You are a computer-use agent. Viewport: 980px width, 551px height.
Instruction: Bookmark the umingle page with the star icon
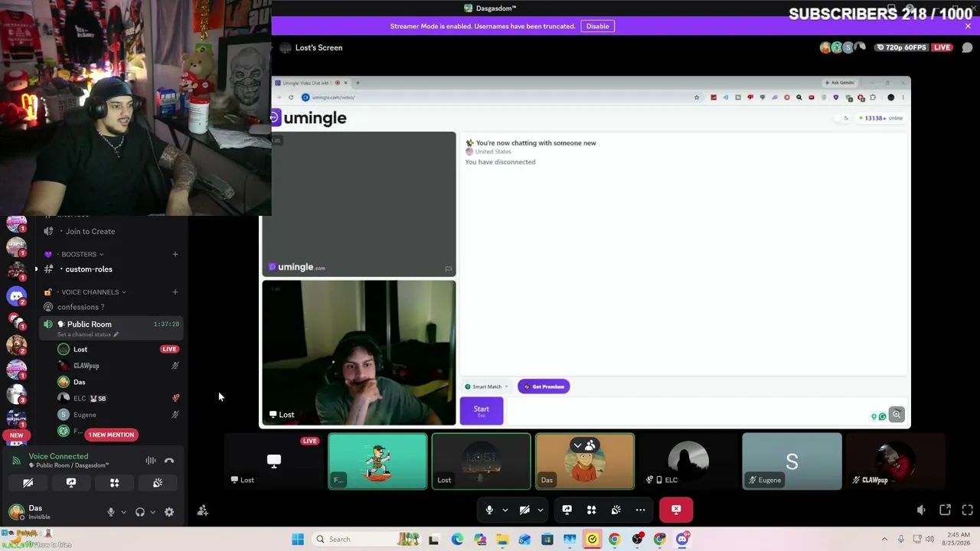696,97
